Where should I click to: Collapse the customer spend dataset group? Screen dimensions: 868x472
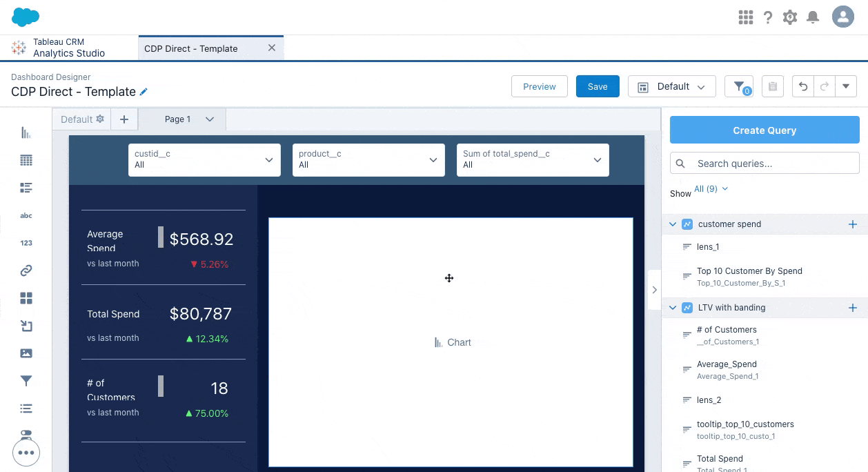pyautogui.click(x=673, y=224)
